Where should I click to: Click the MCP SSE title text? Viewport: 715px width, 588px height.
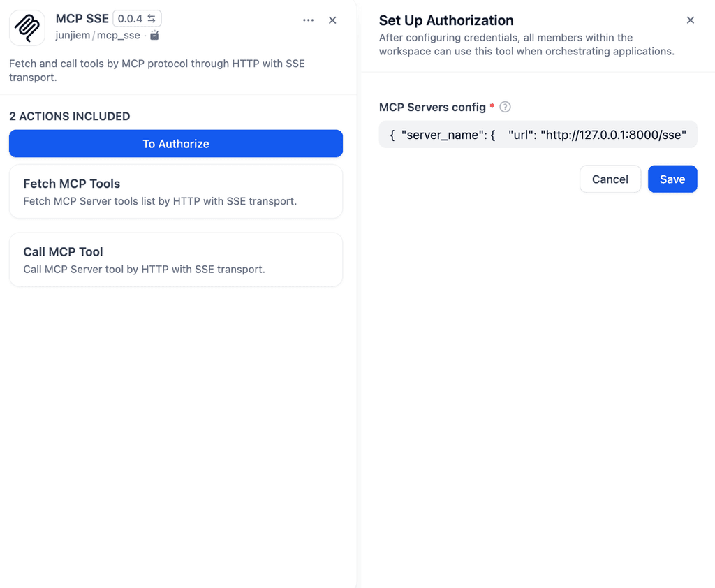point(82,19)
